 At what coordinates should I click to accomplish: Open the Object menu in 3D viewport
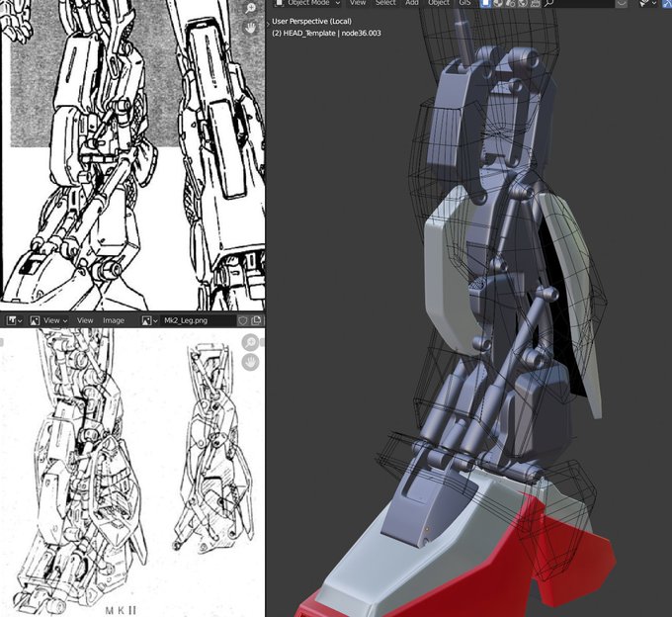[439, 3]
